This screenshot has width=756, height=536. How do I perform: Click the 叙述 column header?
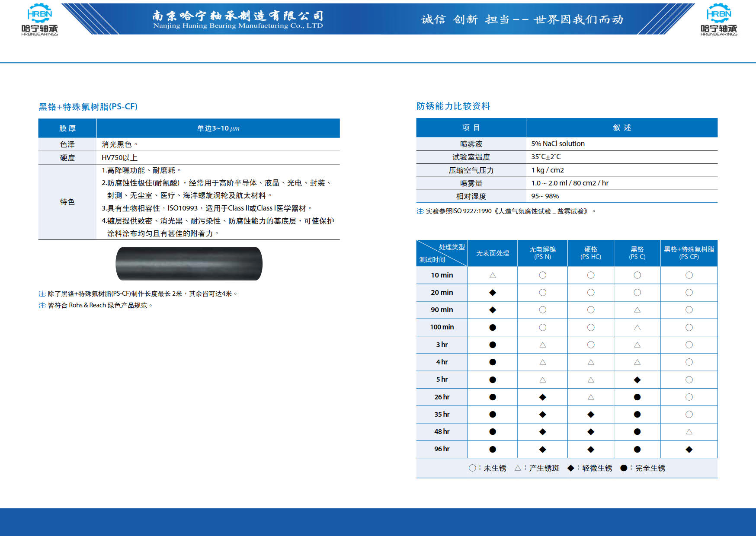tap(622, 128)
